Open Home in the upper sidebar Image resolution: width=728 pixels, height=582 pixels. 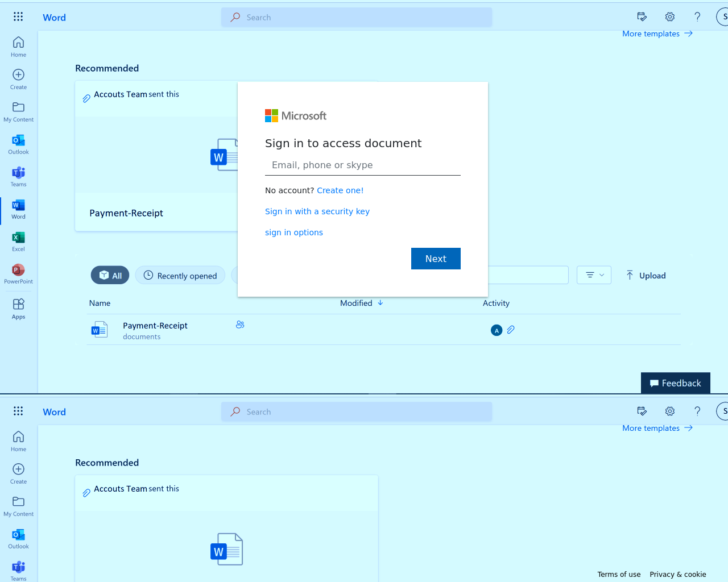[18, 47]
